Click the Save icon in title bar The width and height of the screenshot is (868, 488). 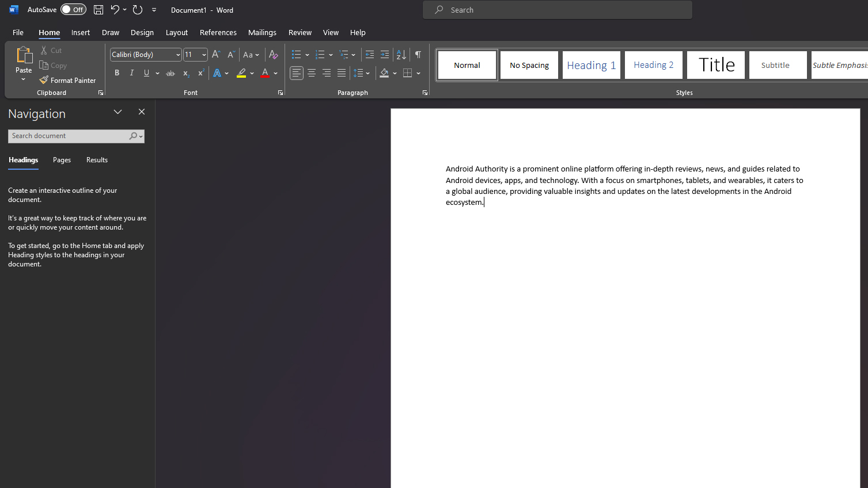pos(98,10)
